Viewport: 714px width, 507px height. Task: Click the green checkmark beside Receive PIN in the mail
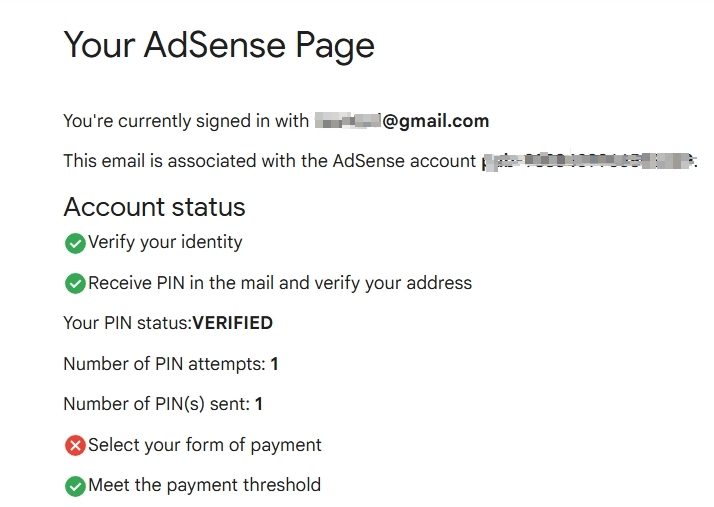pos(75,284)
